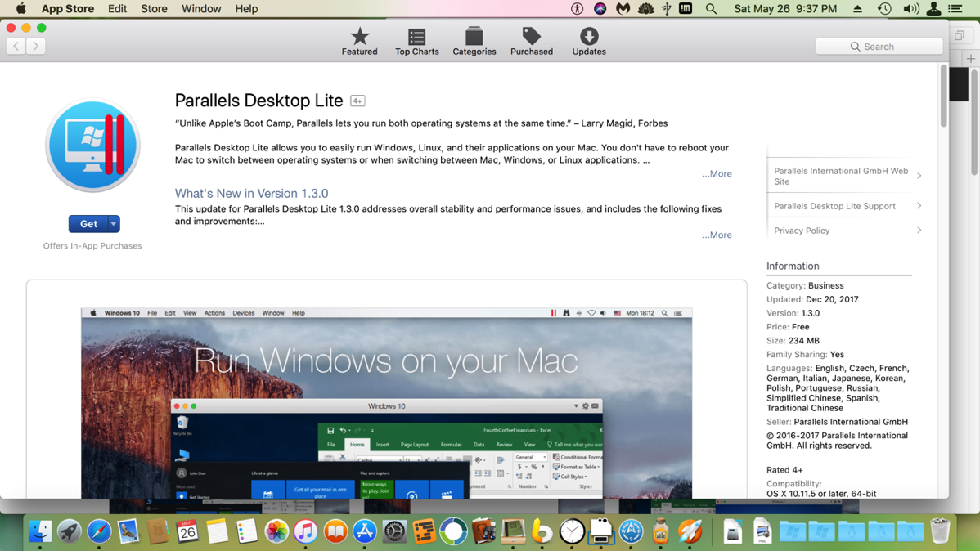Viewport: 980px width, 551px height.
Task: Click the Parallels Desktop Lite app icon
Action: (92, 146)
